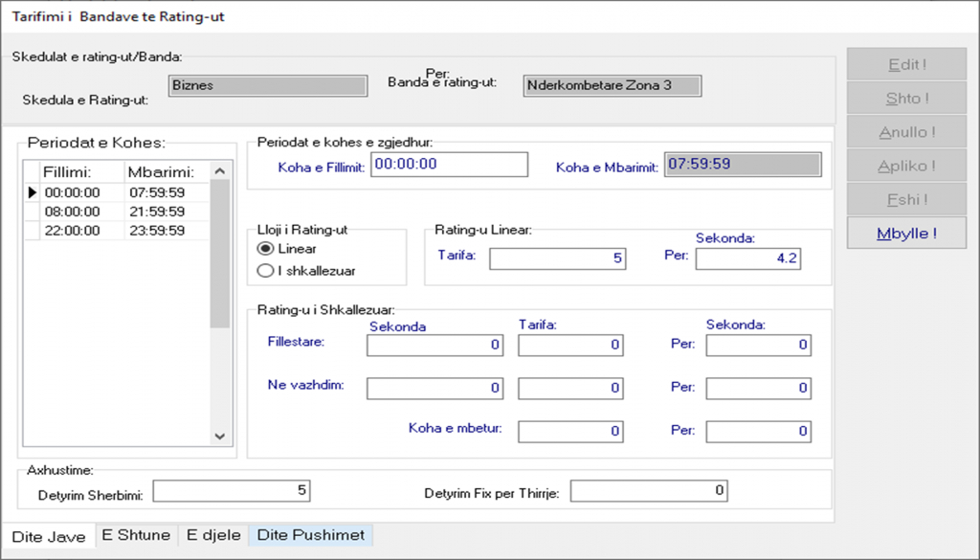
Task: Click the Mbylle ! button
Action: (906, 234)
